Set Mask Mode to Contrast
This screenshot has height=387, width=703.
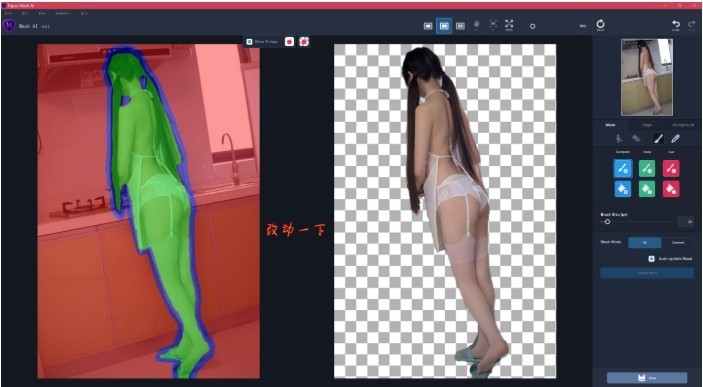[x=677, y=243]
